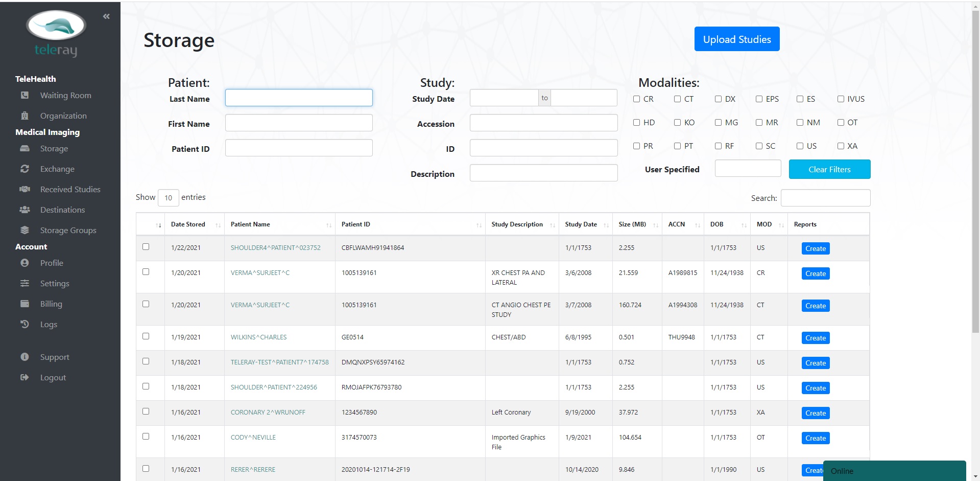Sort by MOD column header
This screenshot has height=481, width=980.
pos(769,224)
